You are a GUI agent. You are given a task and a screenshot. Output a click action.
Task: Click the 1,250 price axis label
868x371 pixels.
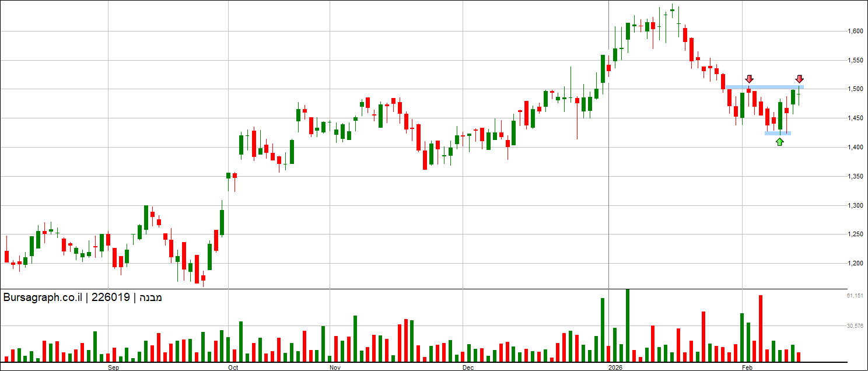coord(855,235)
